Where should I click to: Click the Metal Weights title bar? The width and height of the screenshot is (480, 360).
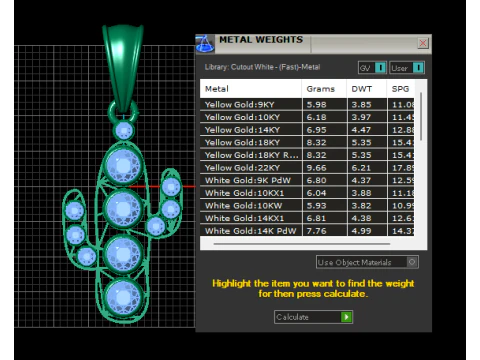pos(313,44)
